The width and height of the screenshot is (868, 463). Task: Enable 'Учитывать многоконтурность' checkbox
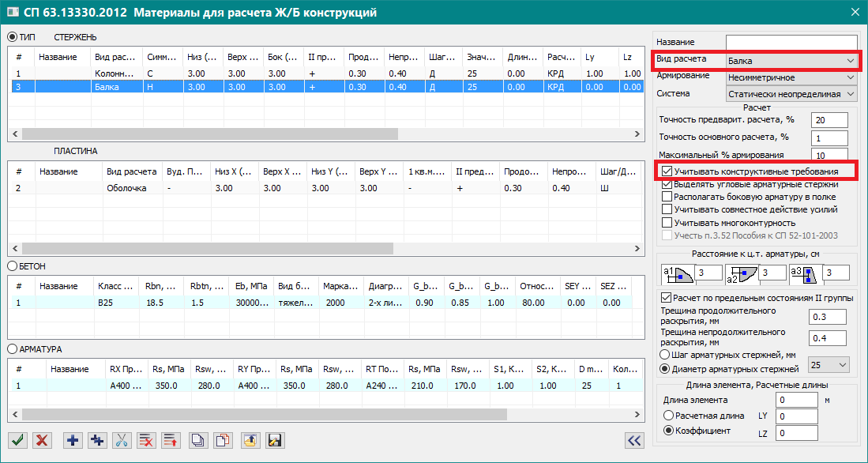tap(667, 223)
